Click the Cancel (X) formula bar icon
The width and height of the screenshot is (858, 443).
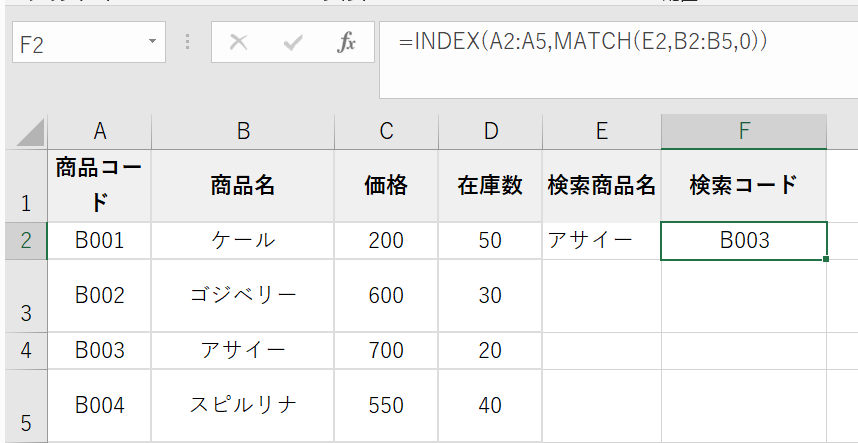click(x=238, y=43)
